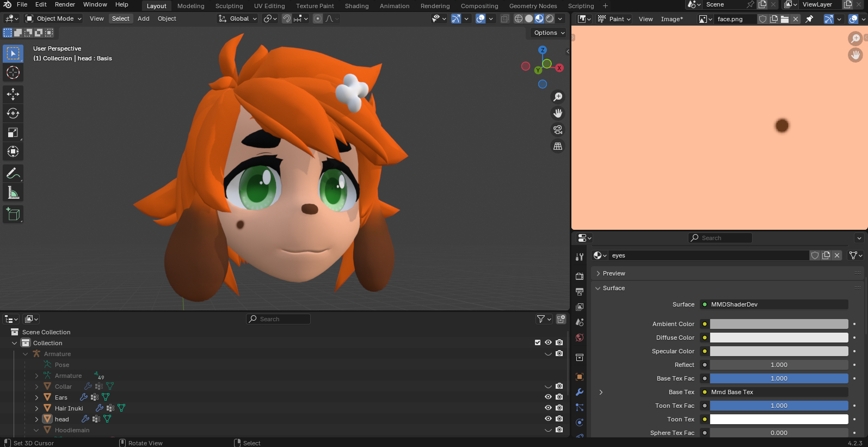Viewport: 868px width, 447px height.
Task: Select the Select Box tool
Action: (x=13, y=53)
